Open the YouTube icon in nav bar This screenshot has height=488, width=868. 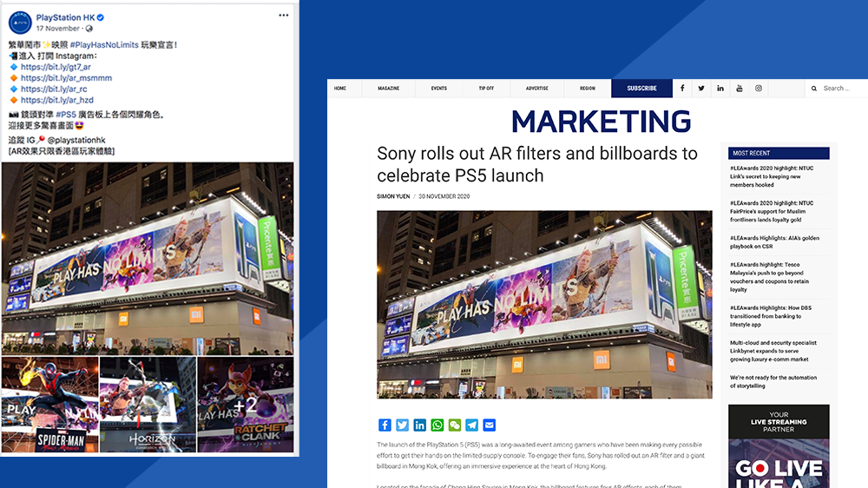[x=740, y=89]
